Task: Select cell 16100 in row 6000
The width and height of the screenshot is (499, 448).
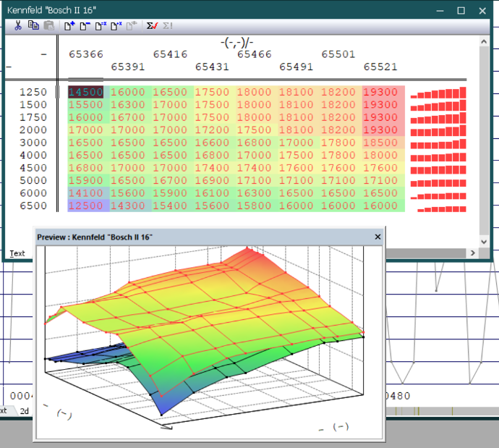Action: coord(212,193)
